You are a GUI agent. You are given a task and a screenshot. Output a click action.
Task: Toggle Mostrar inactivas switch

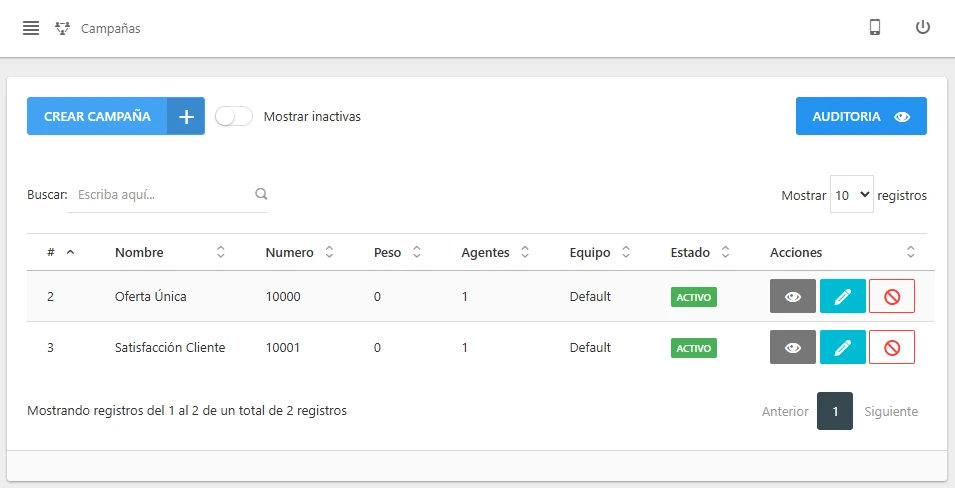pos(234,116)
